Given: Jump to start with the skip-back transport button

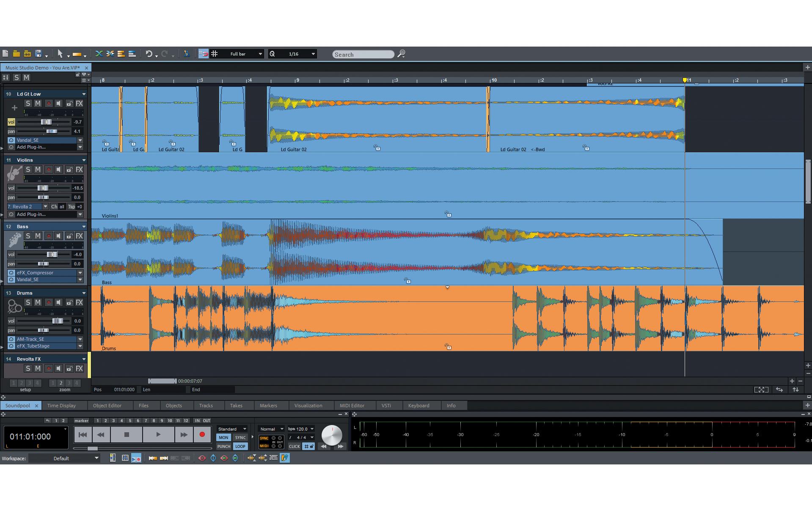Looking at the screenshot, I should [83, 434].
